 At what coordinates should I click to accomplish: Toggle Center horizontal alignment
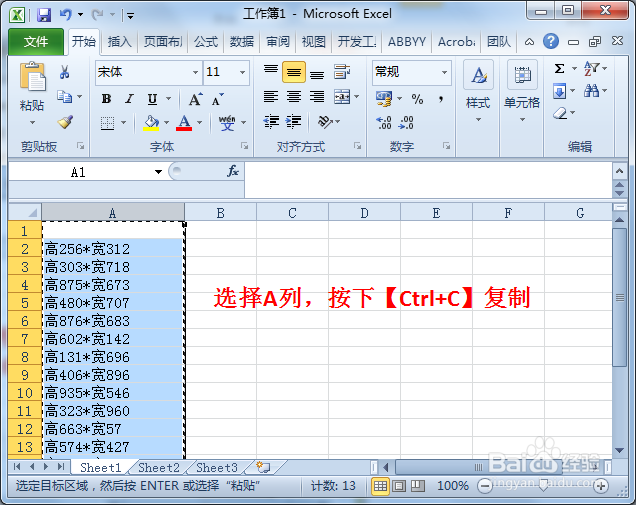tap(294, 97)
